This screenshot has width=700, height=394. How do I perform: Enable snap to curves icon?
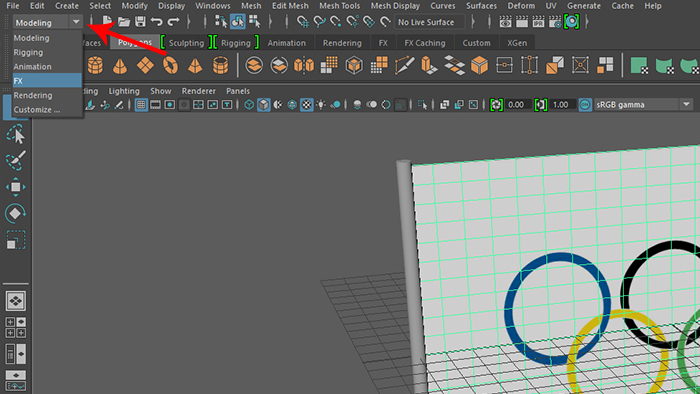point(319,21)
